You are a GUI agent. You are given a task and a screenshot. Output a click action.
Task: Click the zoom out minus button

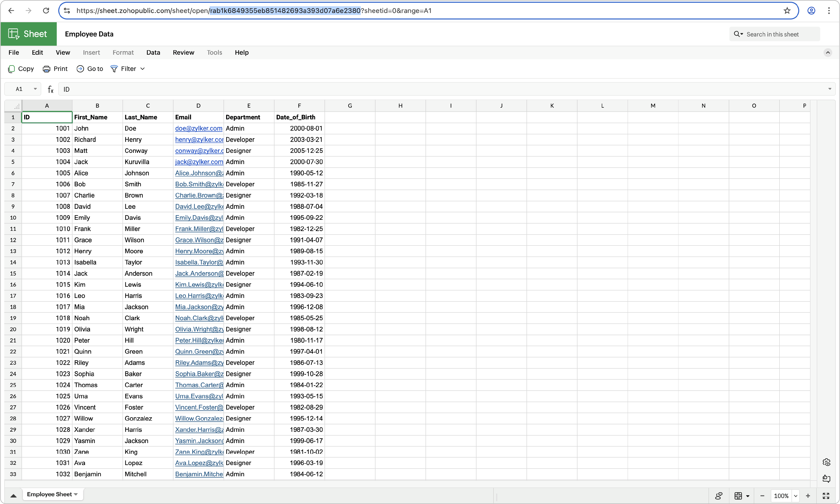tap(762, 496)
